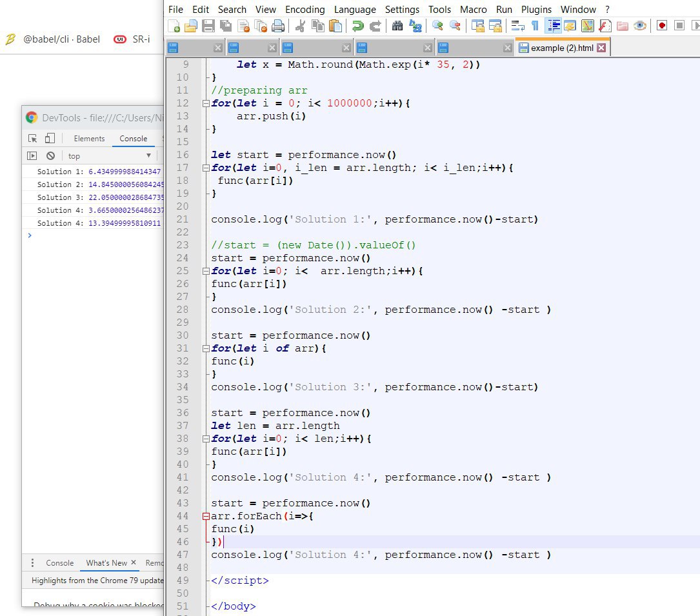
Task: Undo the last edit with the green arrow
Action: click(357, 26)
